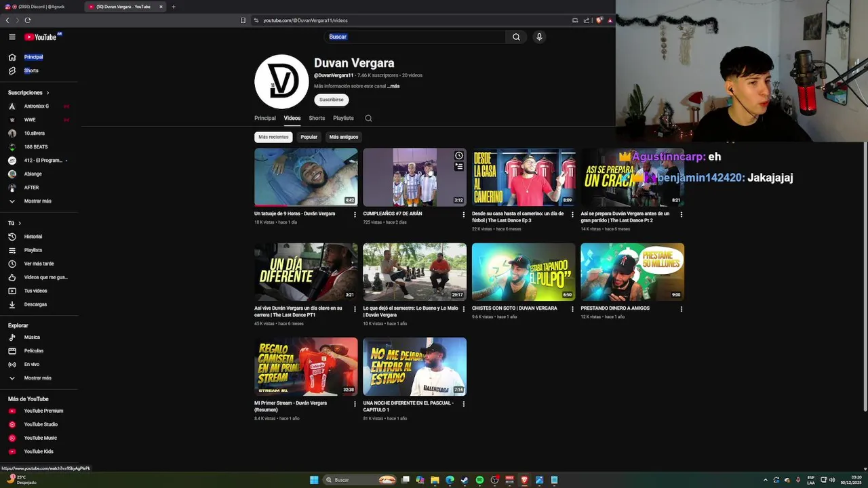Switch to channel Playlists tab

tap(343, 118)
